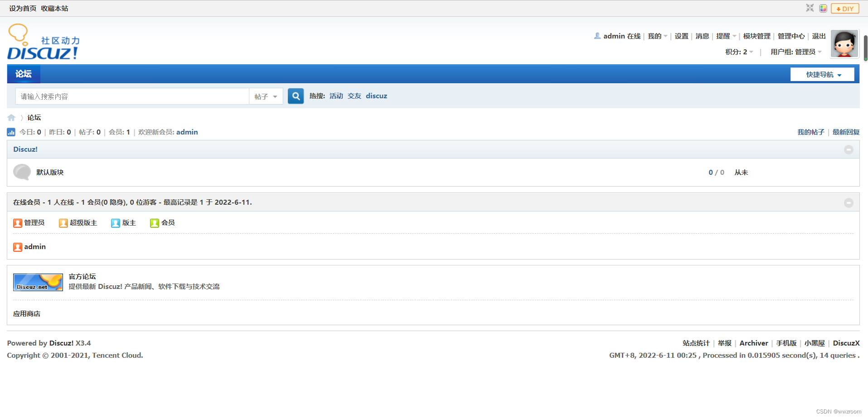This screenshot has height=418, width=868.
Task: Click Discuz! in Powered by line
Action: click(61, 343)
